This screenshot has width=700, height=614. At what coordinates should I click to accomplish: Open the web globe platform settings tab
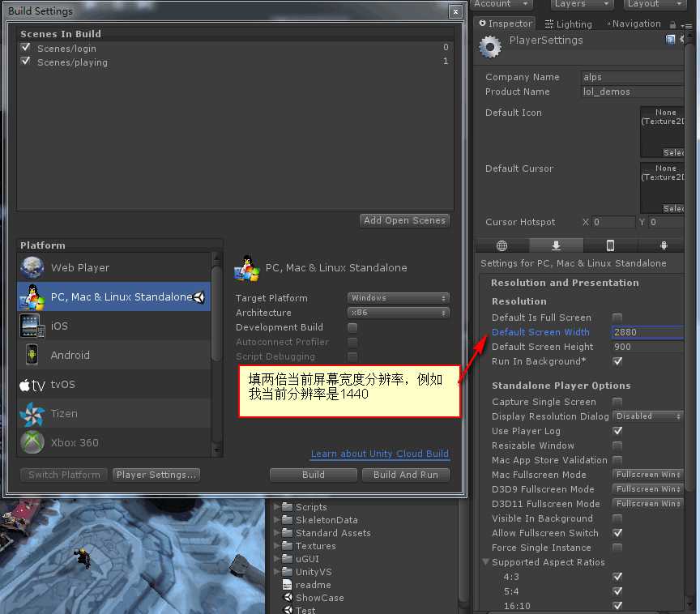pyautogui.click(x=502, y=245)
